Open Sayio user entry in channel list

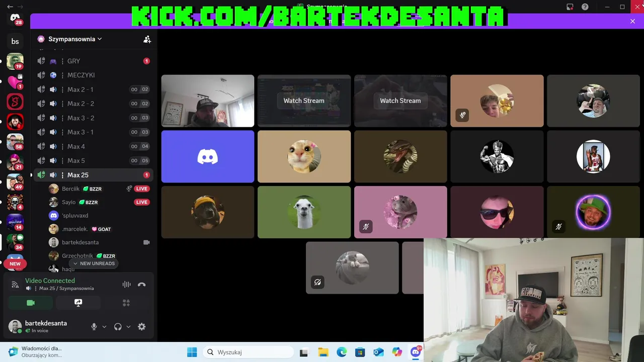(x=99, y=202)
